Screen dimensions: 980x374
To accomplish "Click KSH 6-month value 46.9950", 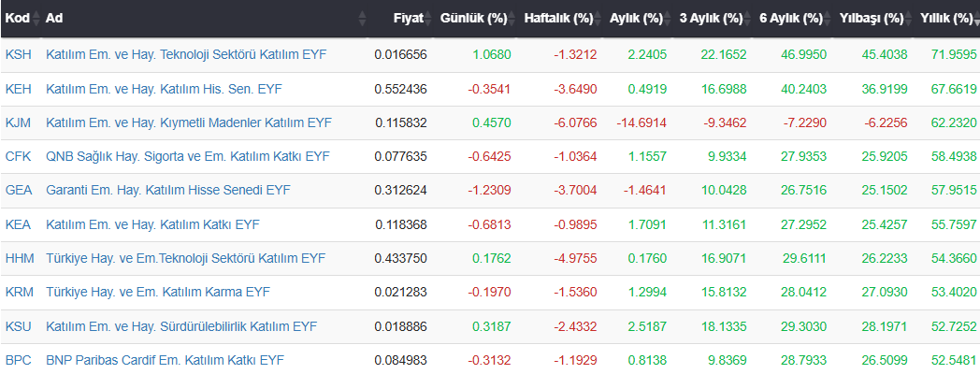I will coord(804,55).
